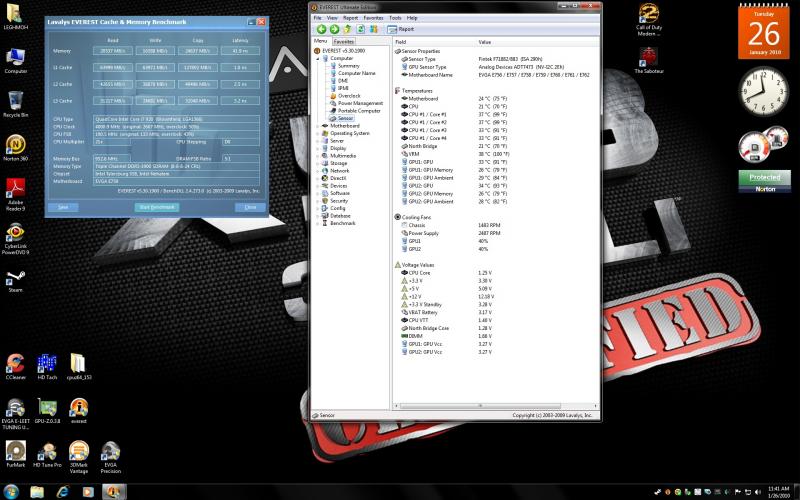Switch to the Favorites tab in EVEREST
This screenshot has height=500, width=800.
tap(343, 41)
